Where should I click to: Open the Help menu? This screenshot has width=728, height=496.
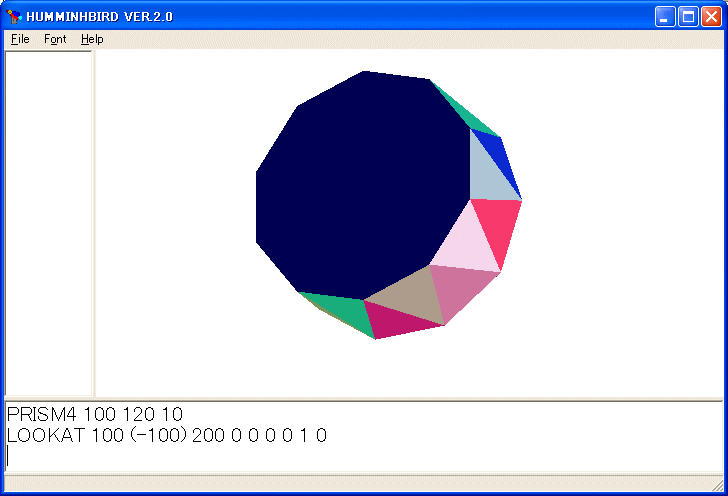[x=92, y=39]
